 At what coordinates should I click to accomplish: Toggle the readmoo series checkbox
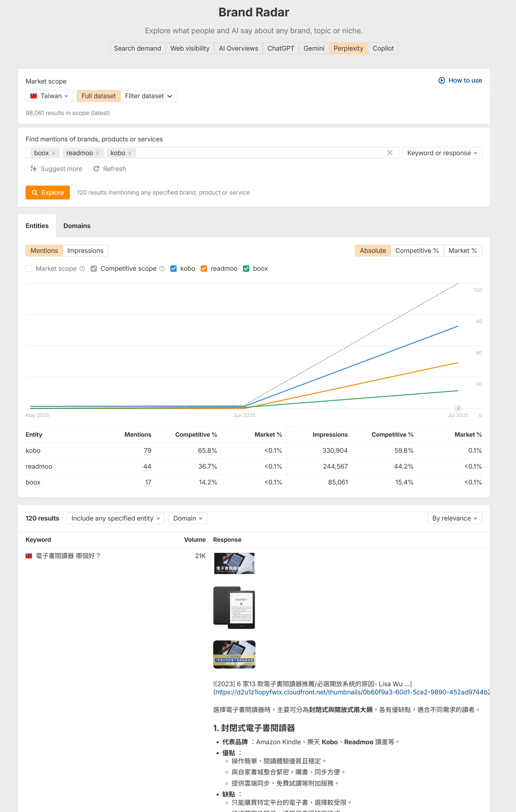click(x=204, y=269)
